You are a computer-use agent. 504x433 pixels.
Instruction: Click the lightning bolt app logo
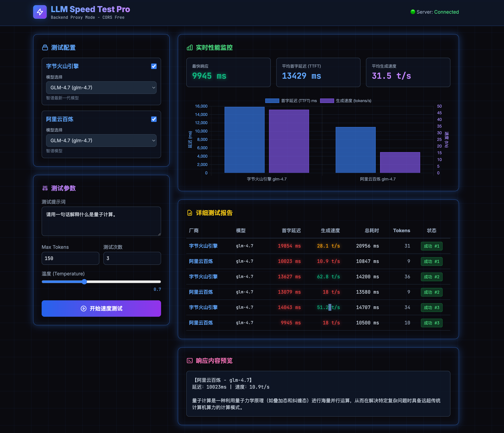coord(40,12)
